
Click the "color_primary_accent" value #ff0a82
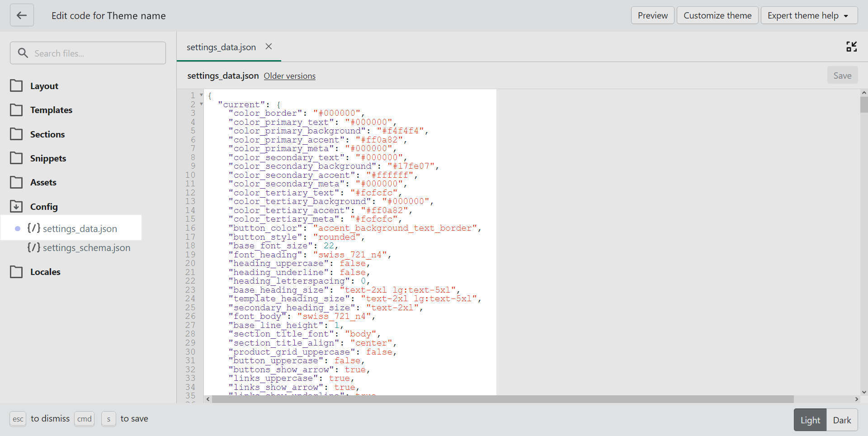point(379,140)
